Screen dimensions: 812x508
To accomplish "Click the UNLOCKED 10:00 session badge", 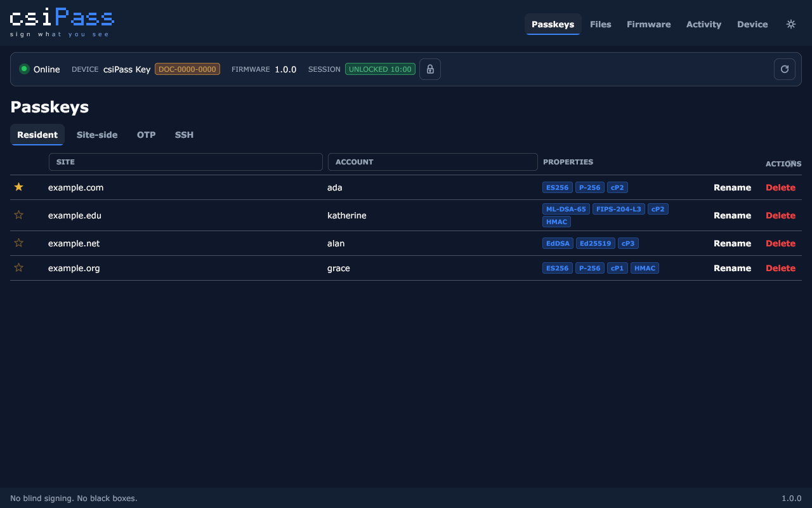I will coord(380,69).
